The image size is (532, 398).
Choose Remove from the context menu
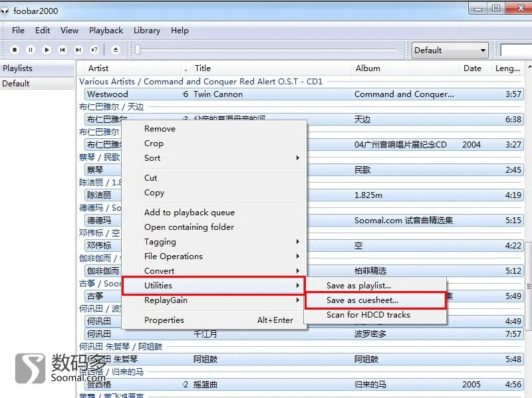214,129
